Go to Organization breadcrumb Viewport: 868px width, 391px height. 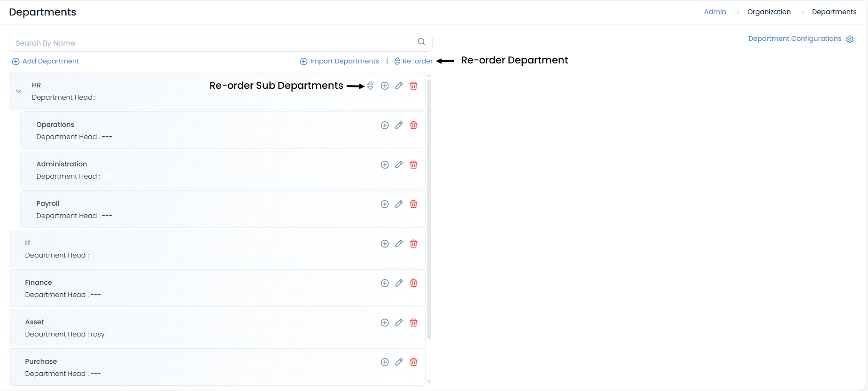(x=769, y=12)
